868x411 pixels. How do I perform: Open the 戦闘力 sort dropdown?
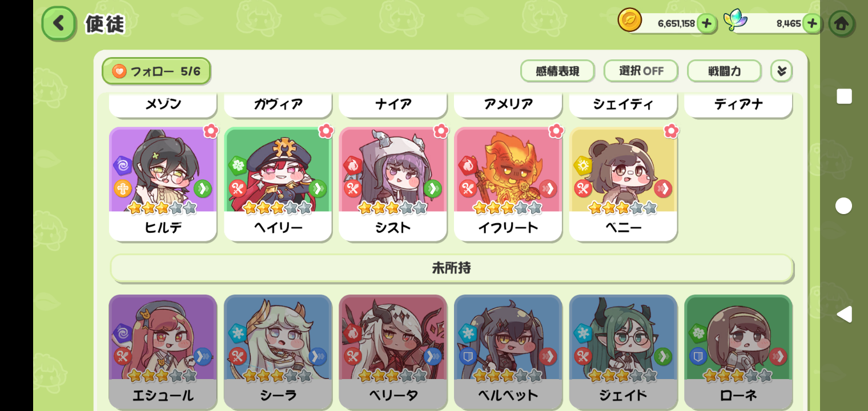[724, 71]
